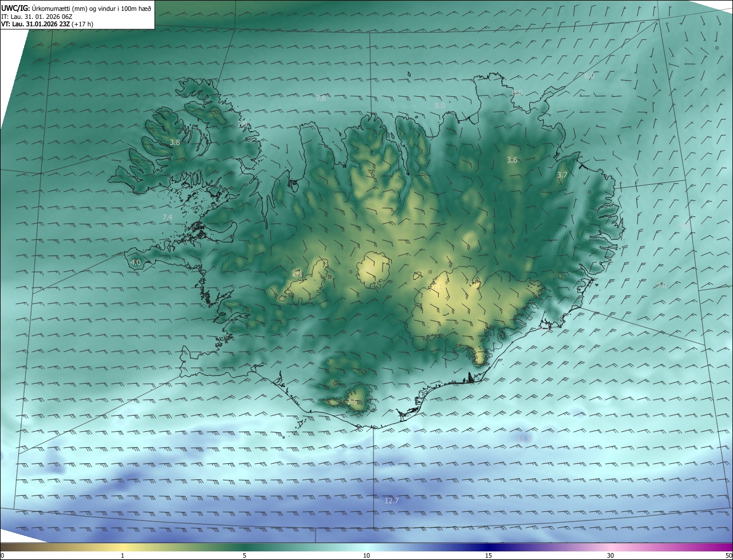Click the map value '3.7' in the northeast
This screenshot has height=560, width=733.
click(x=562, y=175)
